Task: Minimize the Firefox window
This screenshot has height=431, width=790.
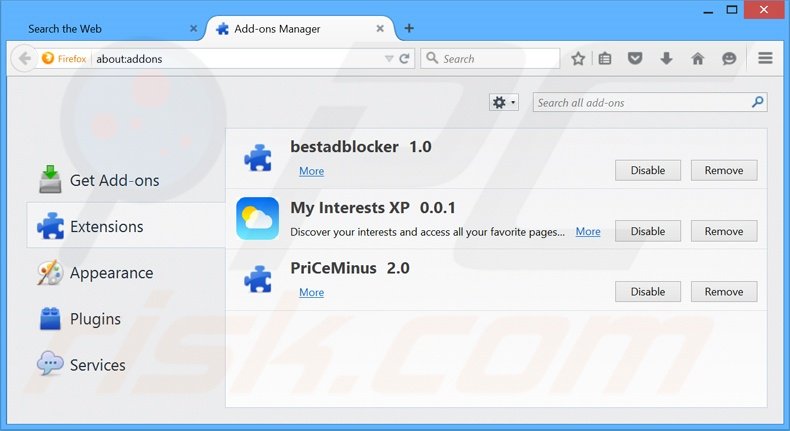Action: click(708, 11)
